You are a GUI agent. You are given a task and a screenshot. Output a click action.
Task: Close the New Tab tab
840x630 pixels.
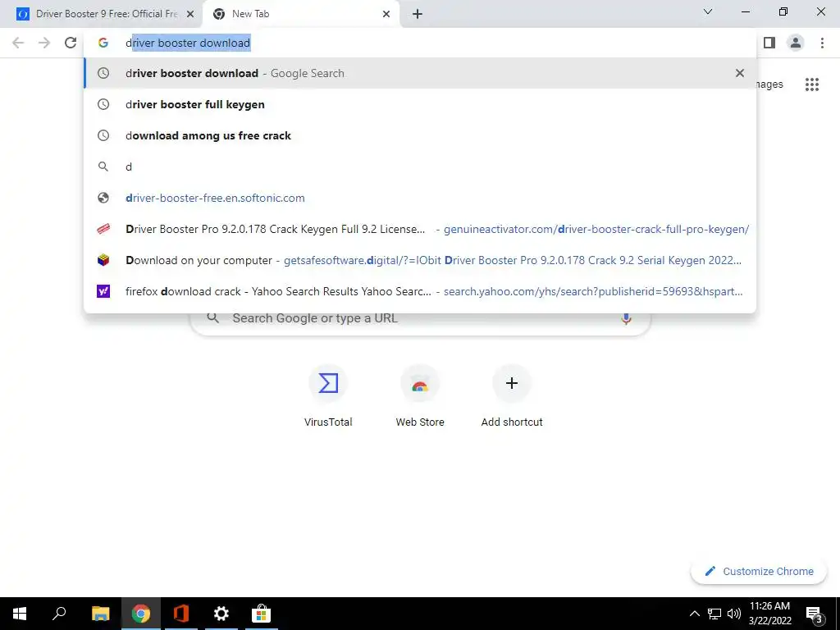(x=386, y=14)
